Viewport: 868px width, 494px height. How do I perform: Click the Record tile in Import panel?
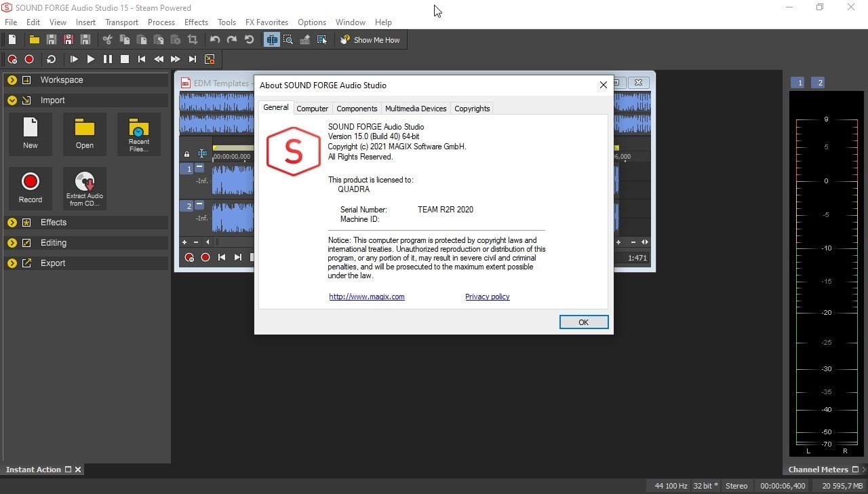coord(31,189)
